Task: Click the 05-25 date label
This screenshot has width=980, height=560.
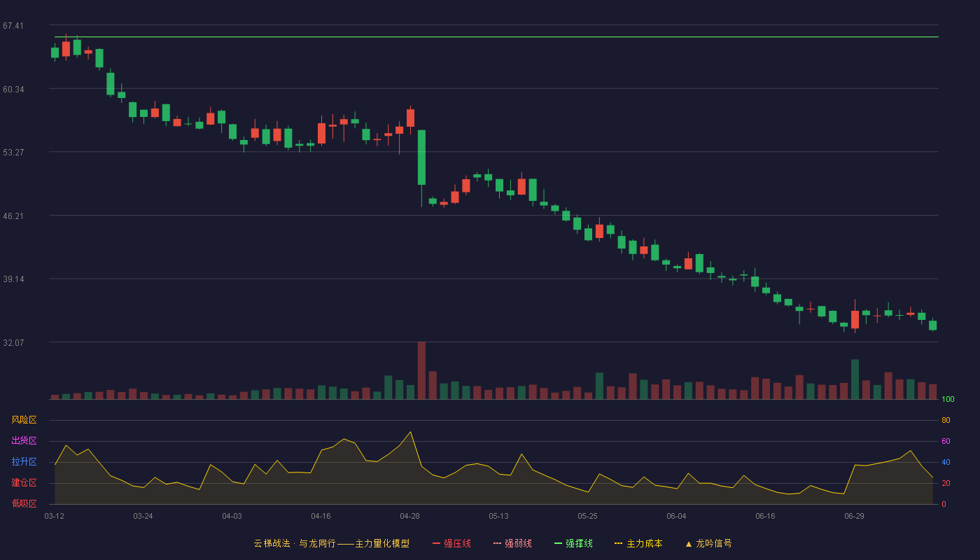Action: (588, 516)
